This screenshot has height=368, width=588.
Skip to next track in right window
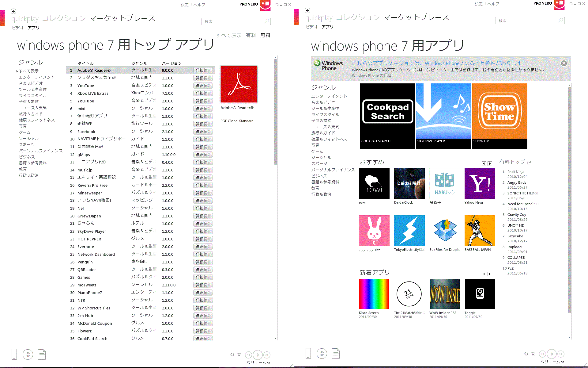pyautogui.click(x=561, y=354)
